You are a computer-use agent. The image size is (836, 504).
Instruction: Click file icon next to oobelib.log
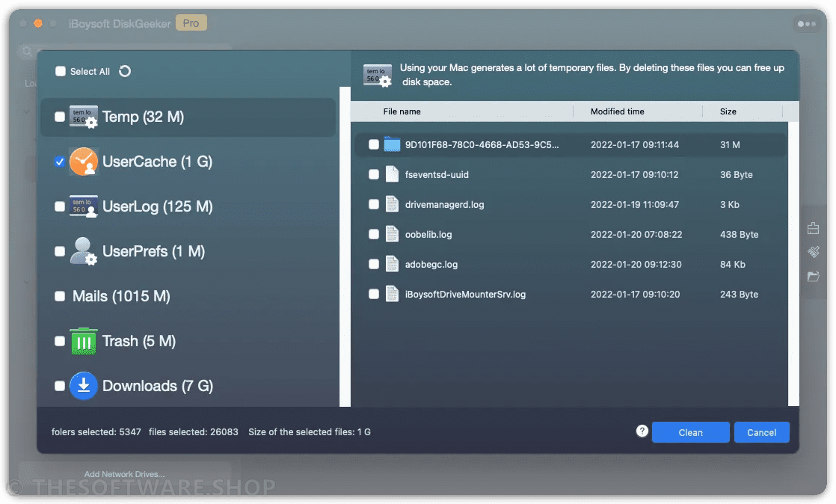coord(392,233)
